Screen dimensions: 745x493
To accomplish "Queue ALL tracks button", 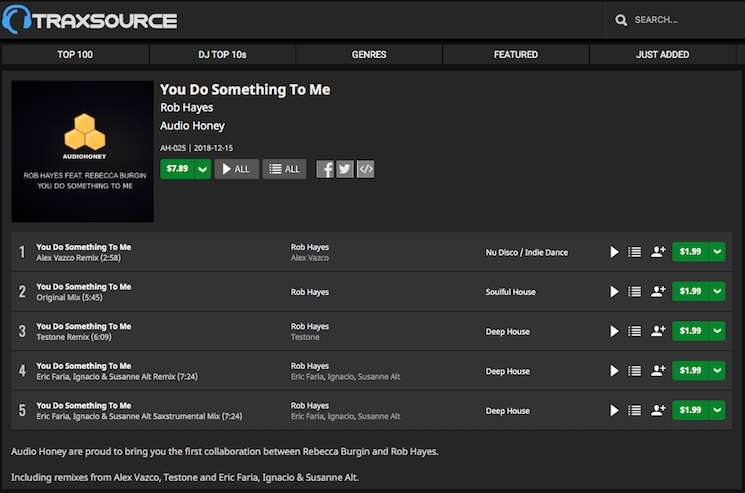I will pos(284,169).
